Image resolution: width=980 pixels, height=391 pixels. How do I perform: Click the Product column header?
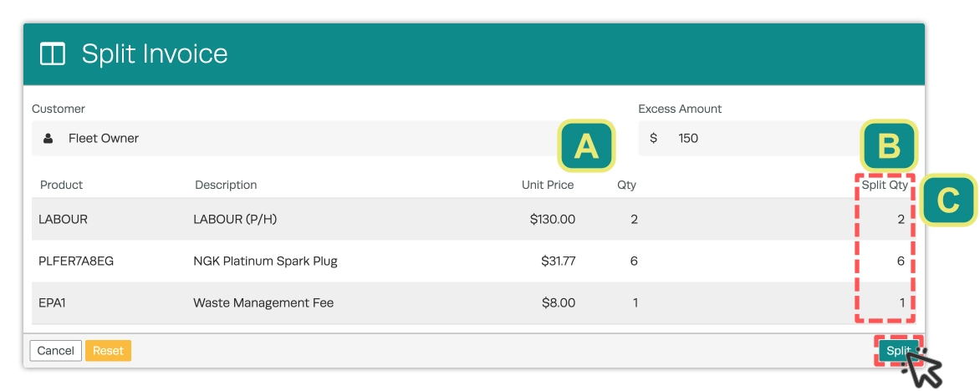click(61, 185)
